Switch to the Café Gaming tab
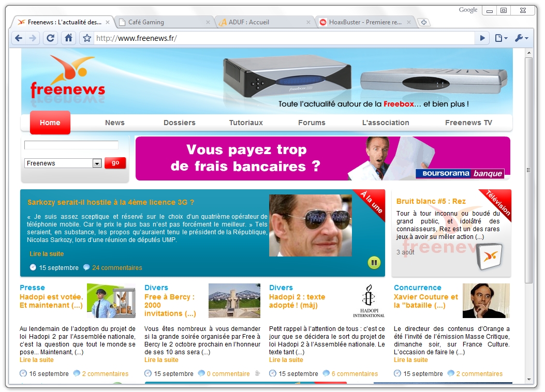The image size is (545, 392). [x=162, y=22]
